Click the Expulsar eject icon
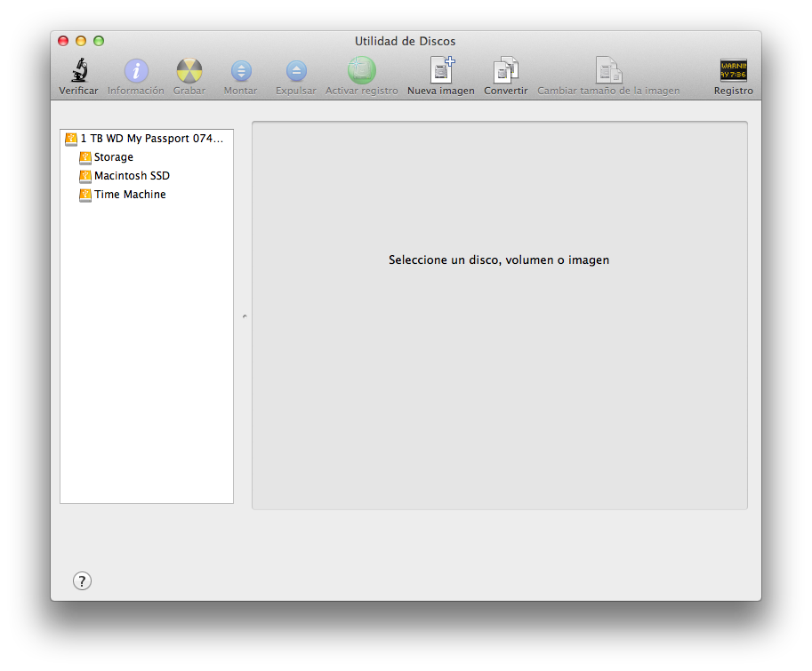This screenshot has height=671, width=812. [296, 71]
